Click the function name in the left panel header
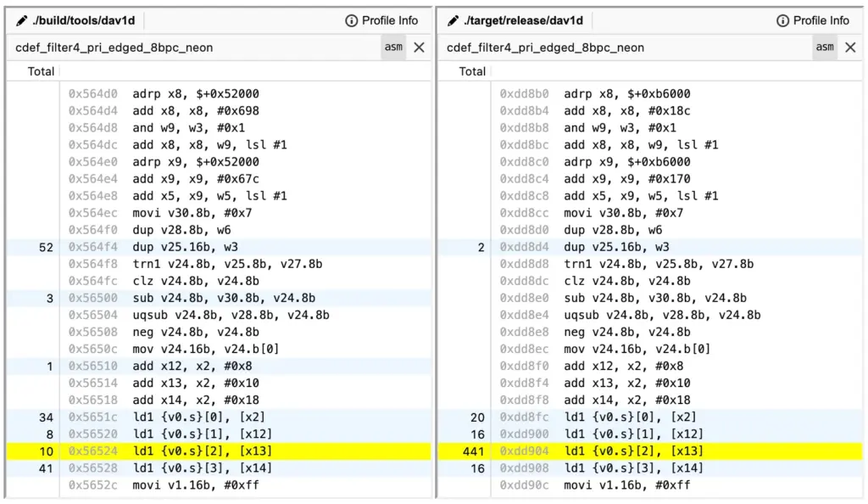 [x=114, y=48]
